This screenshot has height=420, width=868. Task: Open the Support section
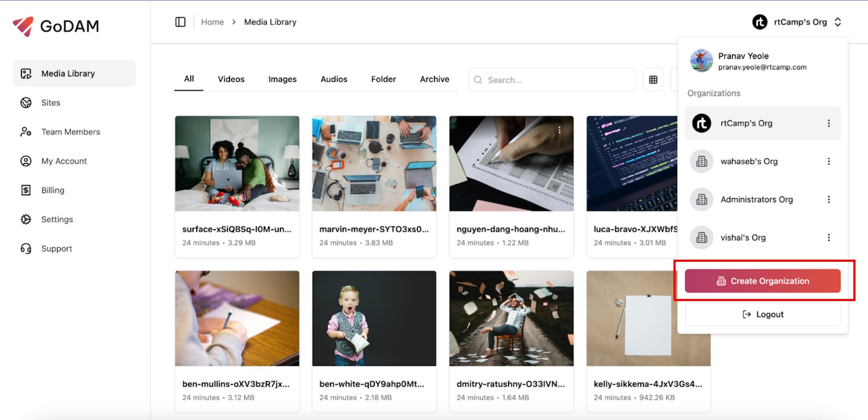point(56,248)
